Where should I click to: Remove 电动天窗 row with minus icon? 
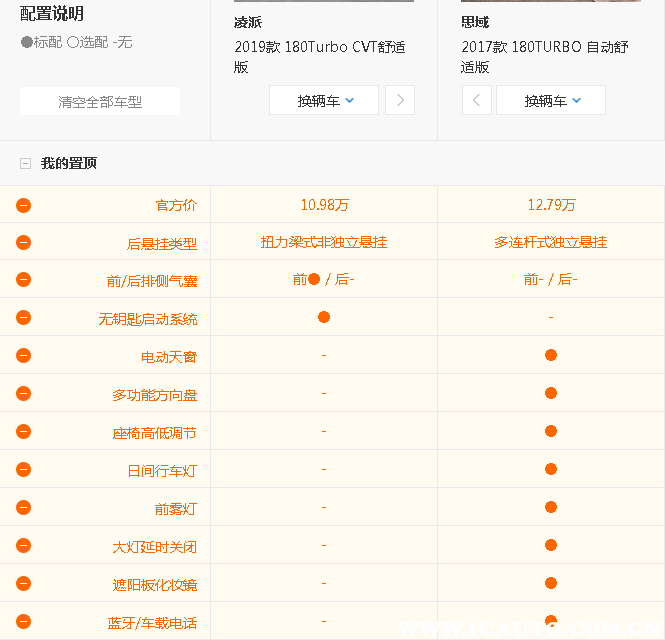click(x=23, y=356)
